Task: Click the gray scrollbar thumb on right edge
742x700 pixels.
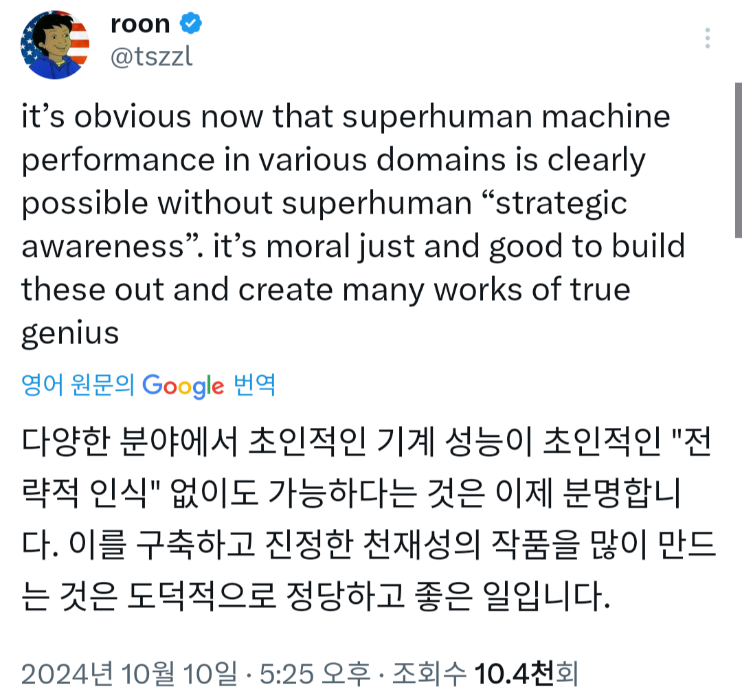Action: pos(738,160)
